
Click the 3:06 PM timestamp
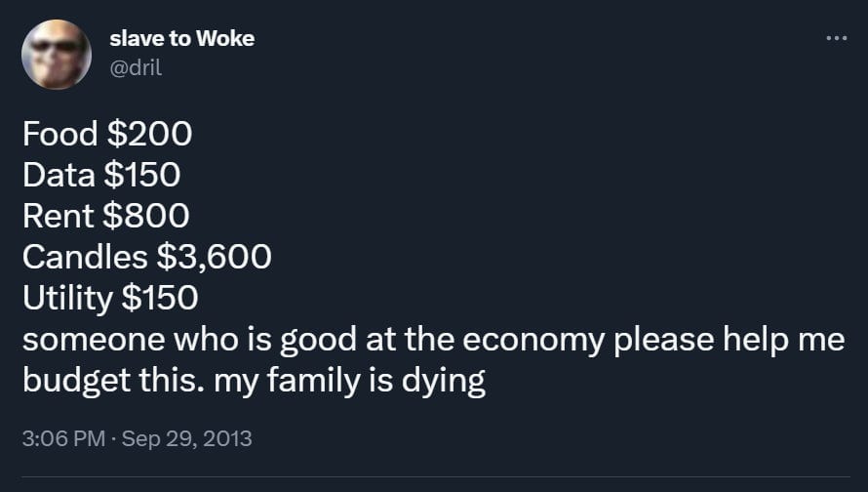(61, 438)
